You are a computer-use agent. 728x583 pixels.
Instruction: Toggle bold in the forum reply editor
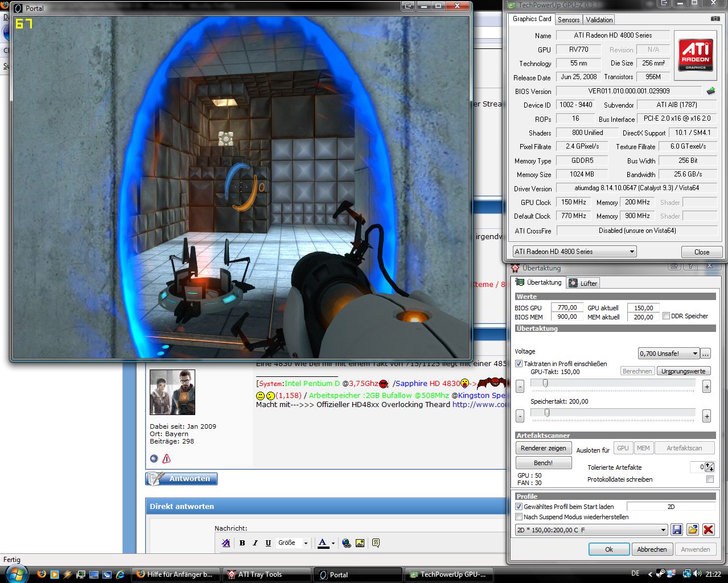pyautogui.click(x=242, y=543)
